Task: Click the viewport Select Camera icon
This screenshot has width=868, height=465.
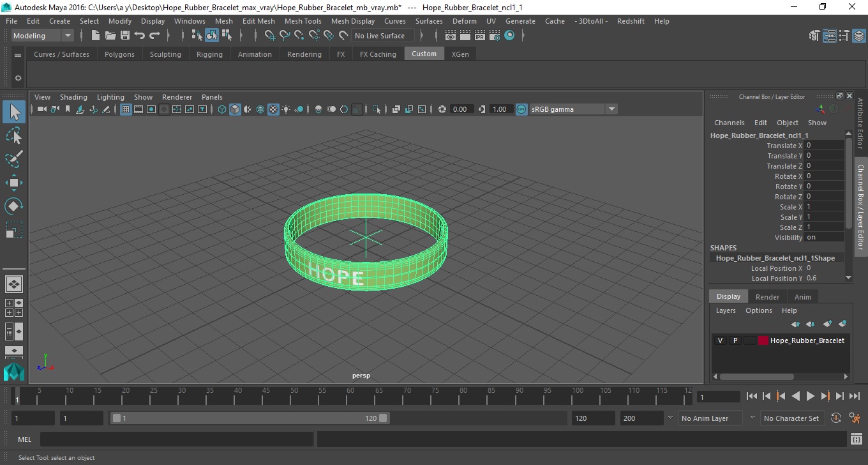Action: 41,109
